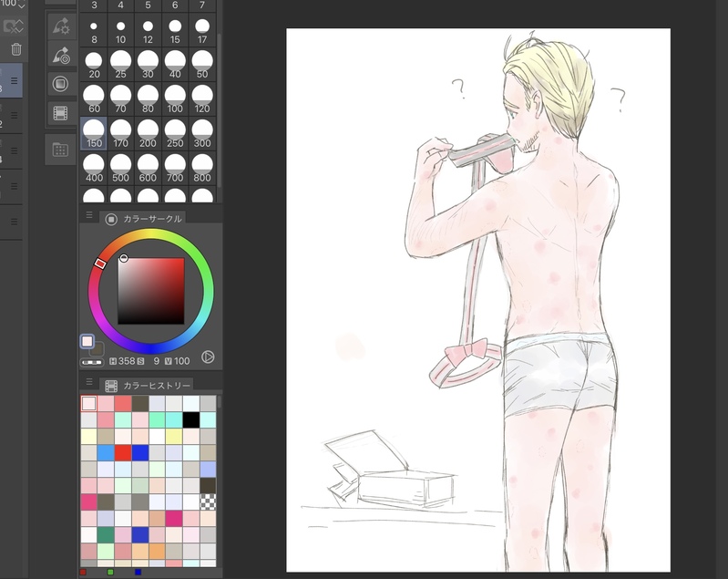This screenshot has height=579, width=728.
Task: Click the hue ring marker on the color wheel
Action: point(100,264)
